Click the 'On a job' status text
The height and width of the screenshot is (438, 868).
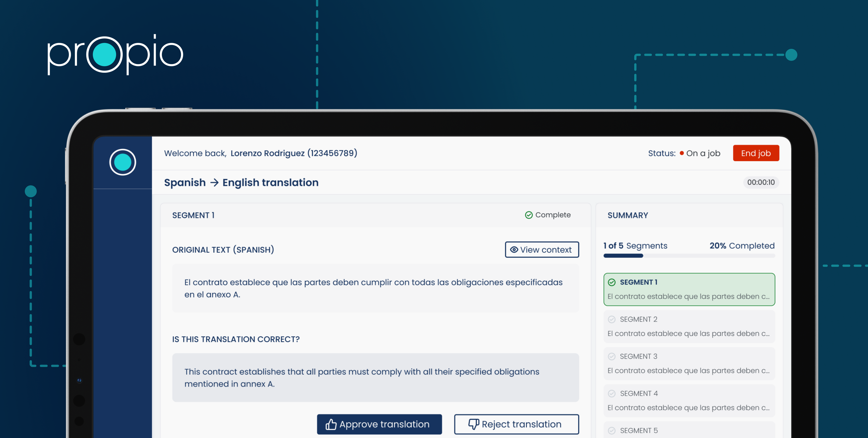coord(703,153)
